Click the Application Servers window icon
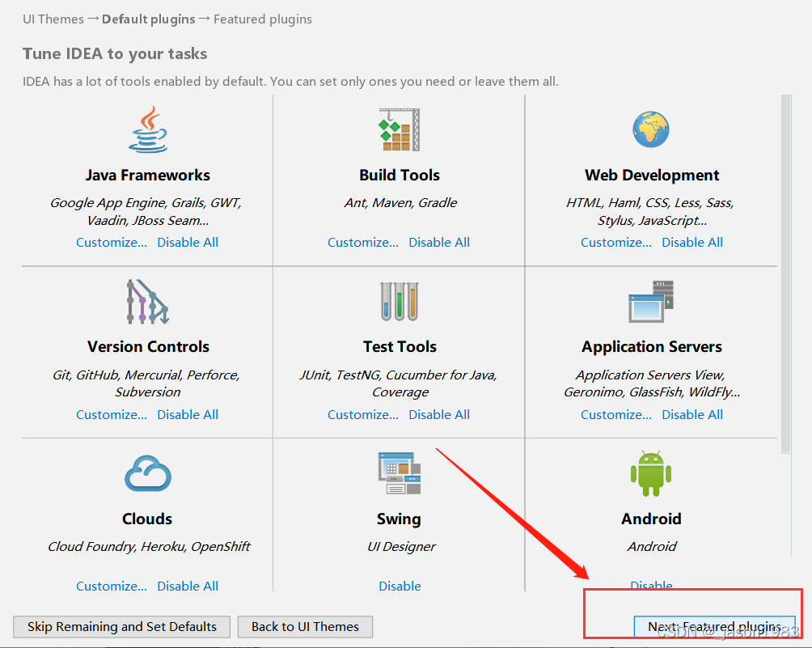The image size is (812, 648). [x=651, y=302]
